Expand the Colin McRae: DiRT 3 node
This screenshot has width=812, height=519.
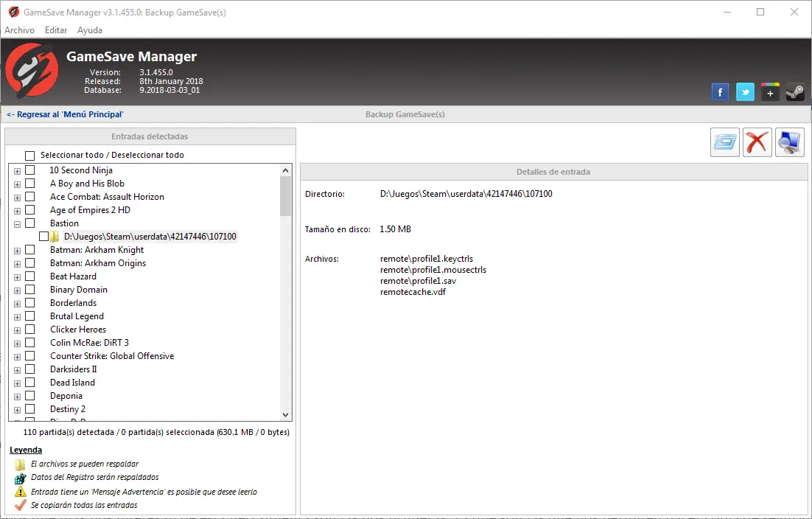17,344
